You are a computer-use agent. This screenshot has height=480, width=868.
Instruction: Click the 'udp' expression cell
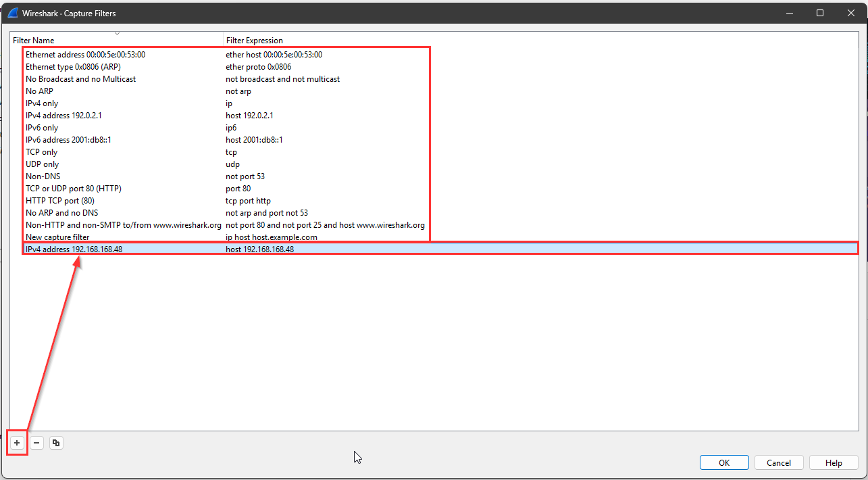click(x=232, y=164)
